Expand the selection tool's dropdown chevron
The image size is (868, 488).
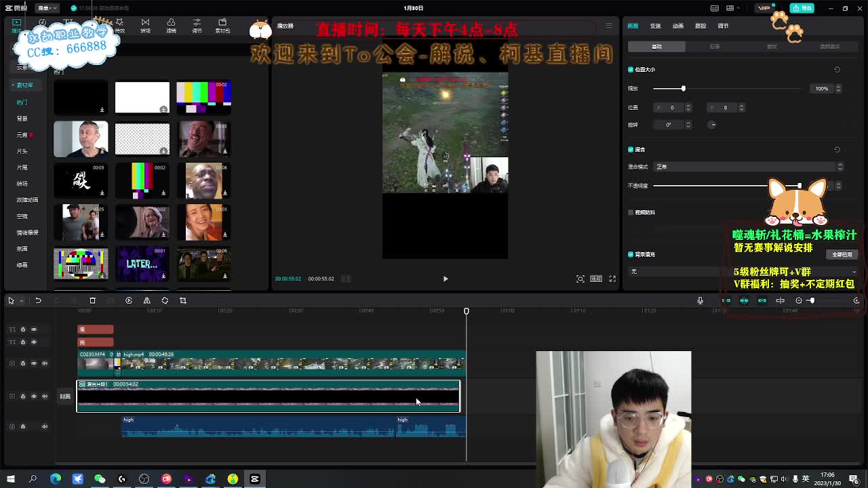[x=21, y=300]
